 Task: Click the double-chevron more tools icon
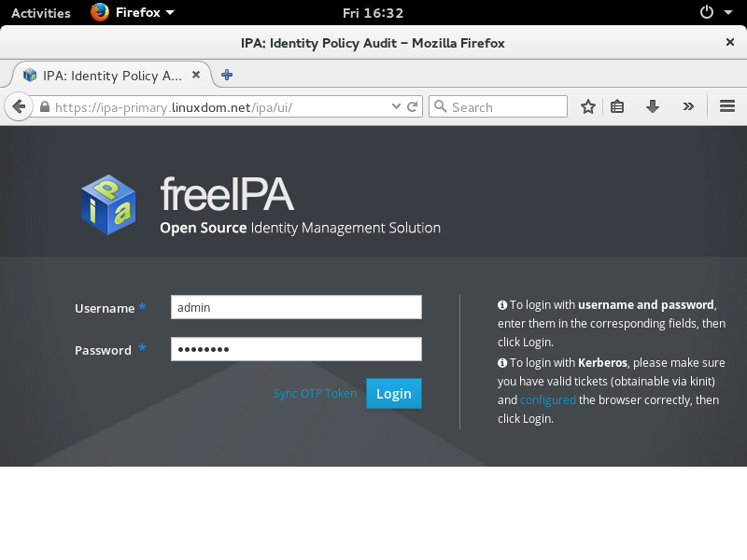(x=688, y=105)
